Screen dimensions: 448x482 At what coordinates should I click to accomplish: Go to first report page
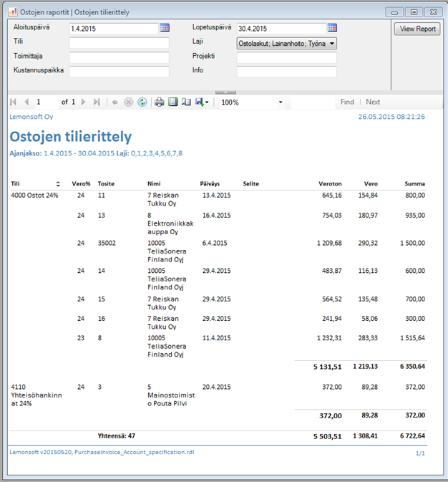click(13, 102)
